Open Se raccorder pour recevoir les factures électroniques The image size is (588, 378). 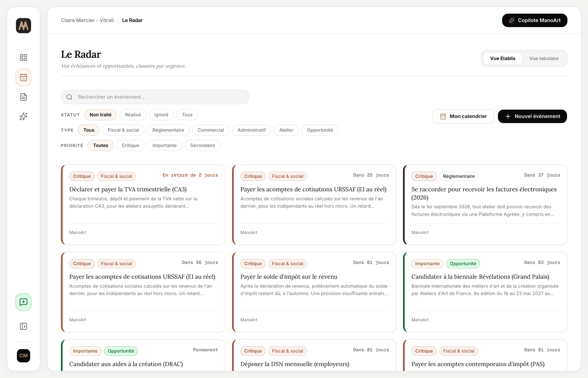(485, 205)
